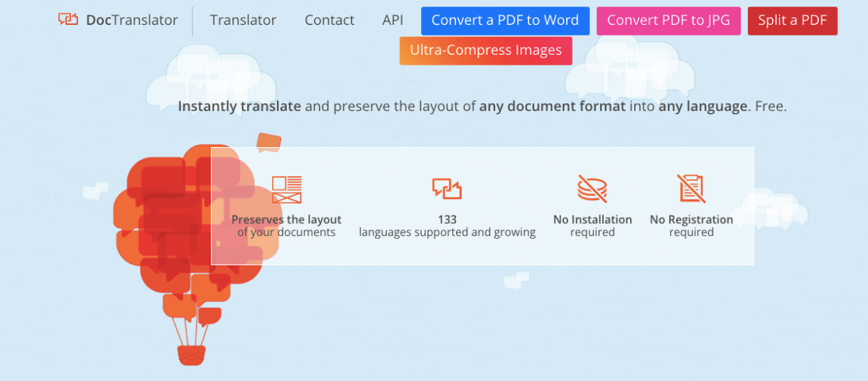Click Convert a PDF to Word button

tap(505, 21)
